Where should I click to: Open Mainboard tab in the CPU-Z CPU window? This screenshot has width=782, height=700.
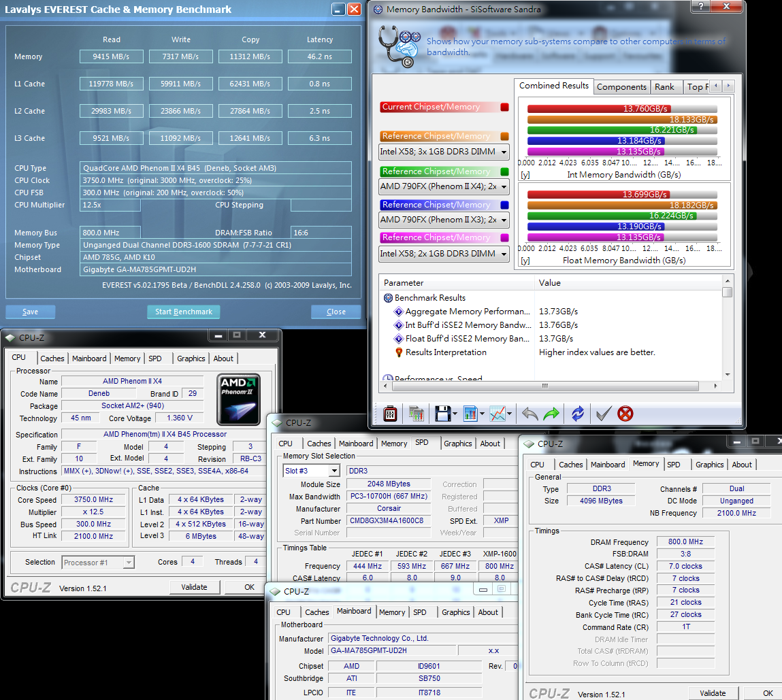pos(89,359)
